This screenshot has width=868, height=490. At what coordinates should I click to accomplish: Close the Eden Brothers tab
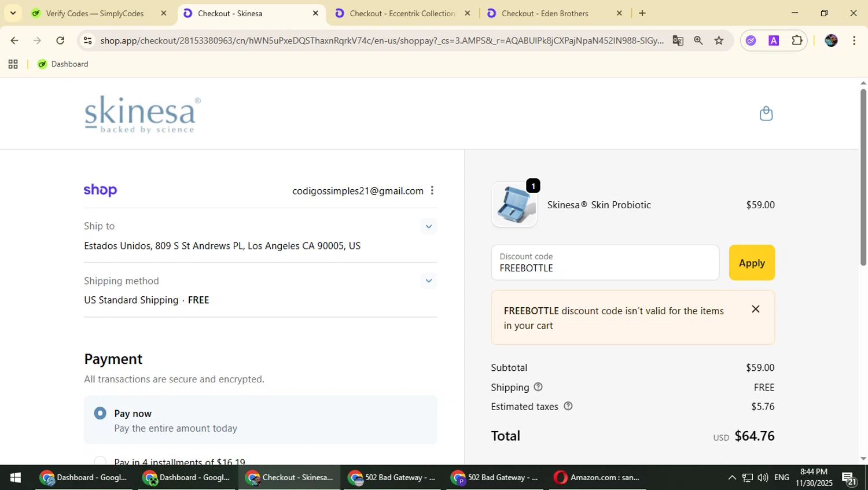click(x=619, y=13)
